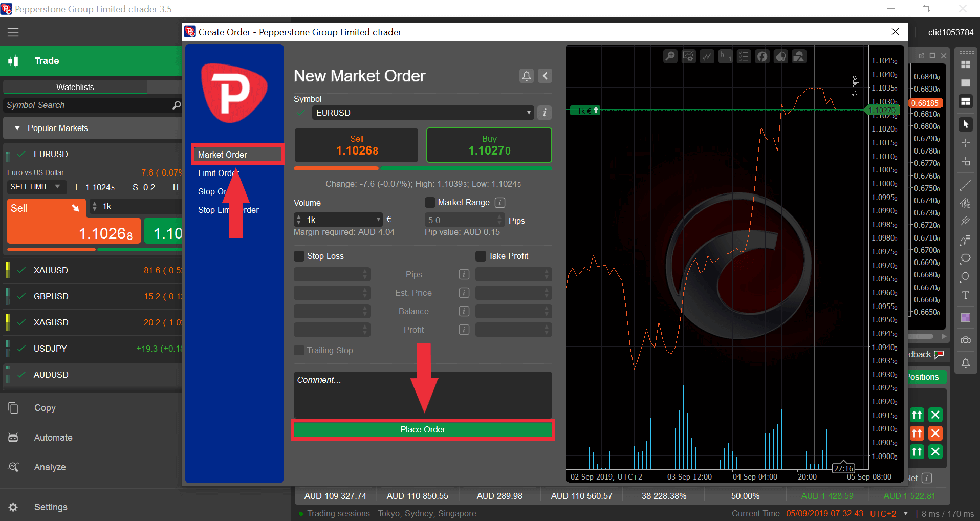Select the crosshair tool
Viewport: 980px width, 521px height.
(966, 143)
